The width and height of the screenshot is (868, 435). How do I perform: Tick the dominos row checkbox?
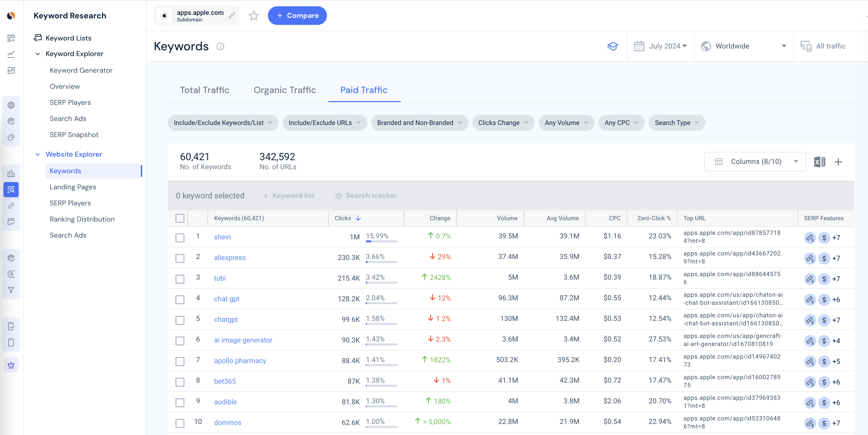[x=180, y=423]
